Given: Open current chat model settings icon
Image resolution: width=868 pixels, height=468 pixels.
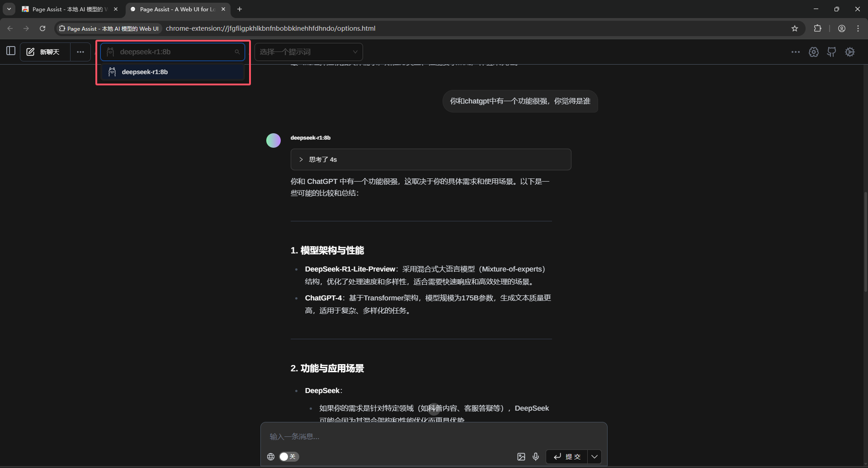Looking at the screenshot, I should tap(814, 52).
